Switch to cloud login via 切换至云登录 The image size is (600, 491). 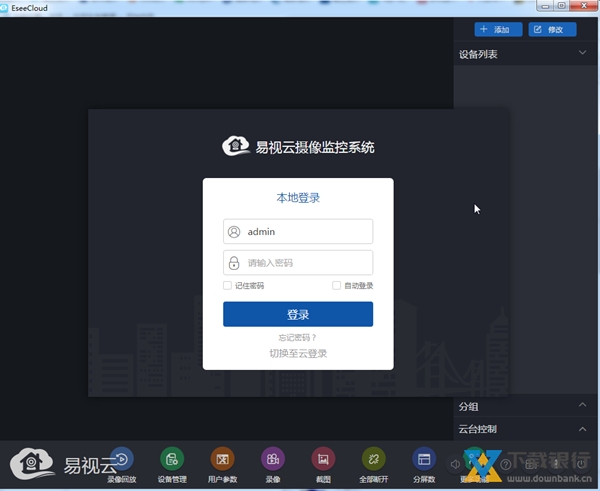coord(298,353)
